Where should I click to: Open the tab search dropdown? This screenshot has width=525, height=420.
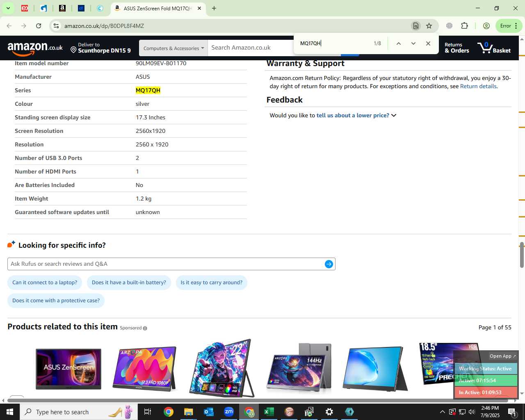coord(8,8)
